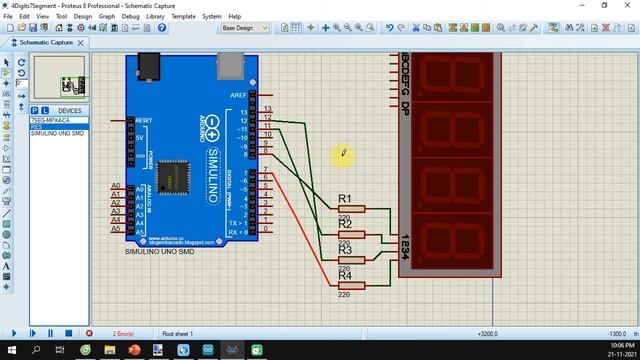Toggle the Wire Autorouter icon
The height and width of the screenshot is (360, 640).
(553, 28)
